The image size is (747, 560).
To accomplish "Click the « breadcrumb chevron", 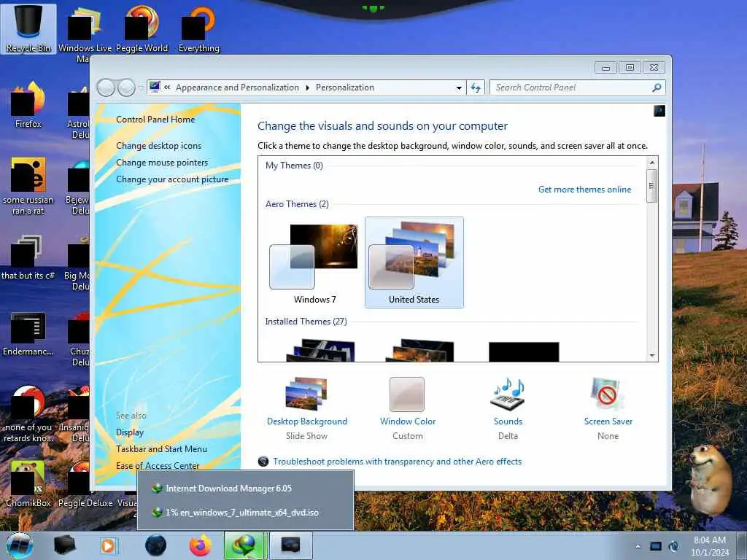I will point(167,87).
